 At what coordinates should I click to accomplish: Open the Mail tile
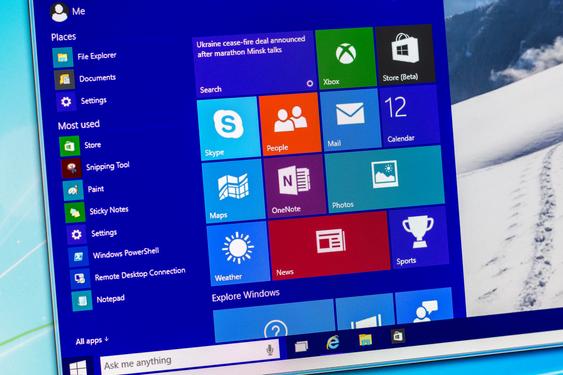pyautogui.click(x=350, y=120)
